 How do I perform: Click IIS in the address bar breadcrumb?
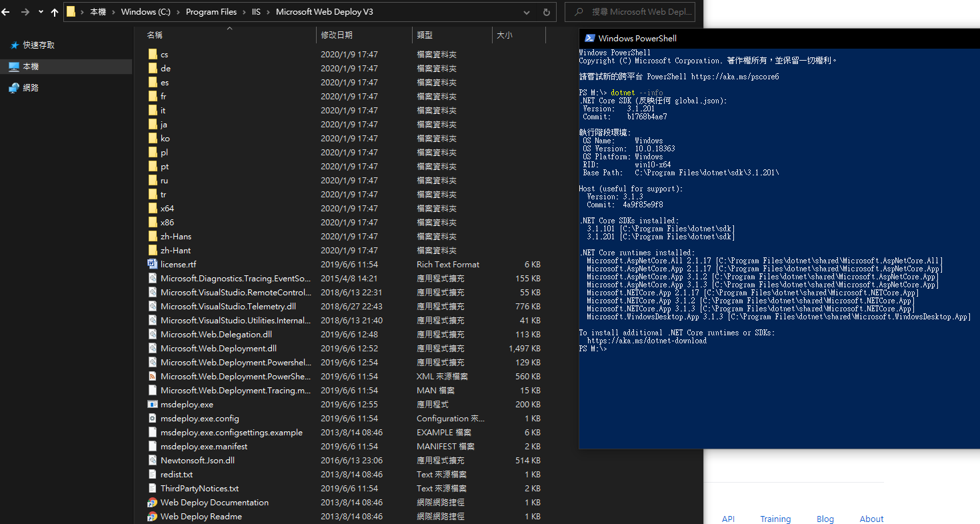click(x=257, y=11)
